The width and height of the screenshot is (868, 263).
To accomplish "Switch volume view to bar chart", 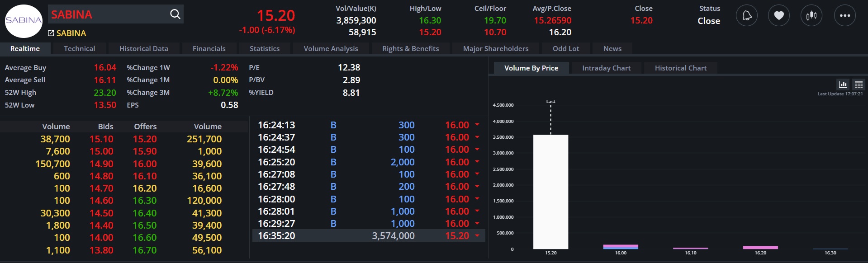I will pos(843,85).
